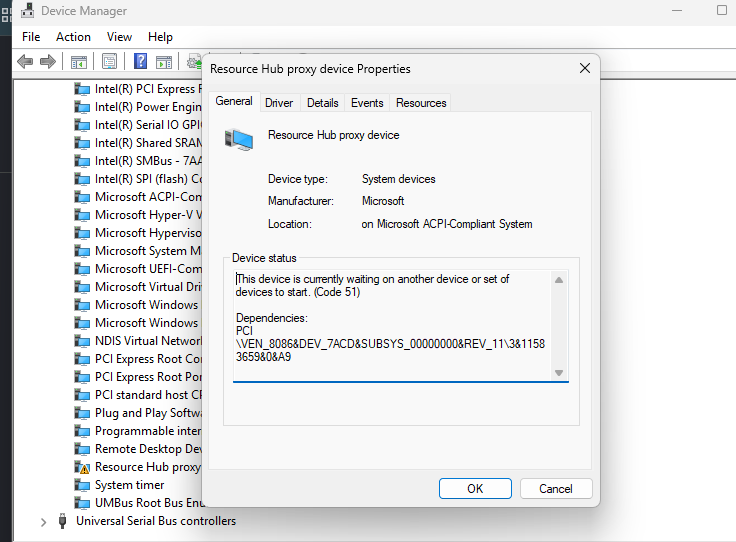Click the Cancel button

click(x=556, y=489)
